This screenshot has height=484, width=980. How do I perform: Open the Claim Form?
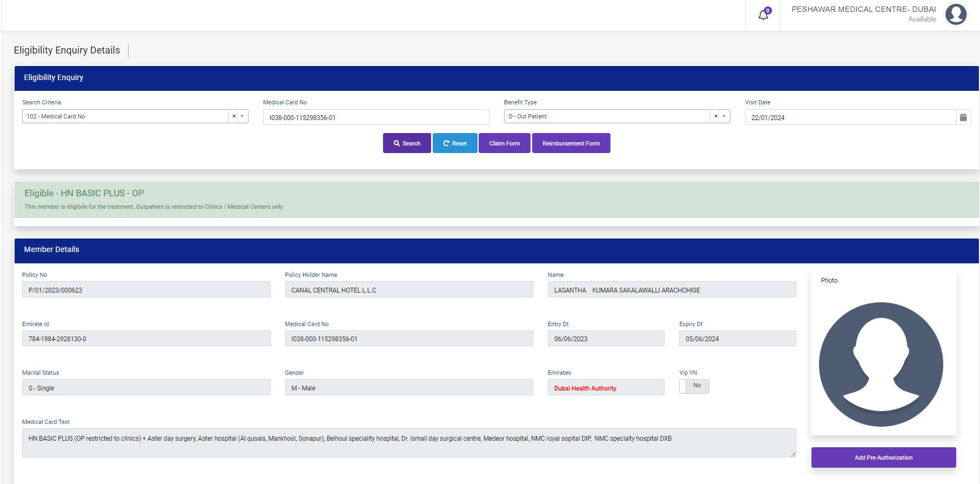[504, 143]
